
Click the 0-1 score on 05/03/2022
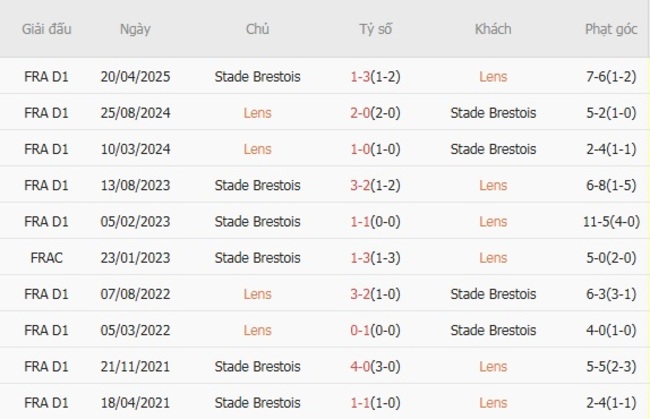(362, 330)
